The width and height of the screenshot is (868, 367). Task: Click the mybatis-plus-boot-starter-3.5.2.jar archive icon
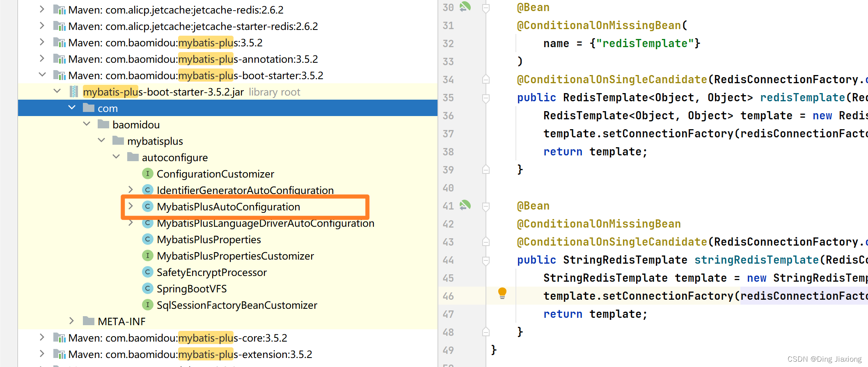click(x=74, y=92)
